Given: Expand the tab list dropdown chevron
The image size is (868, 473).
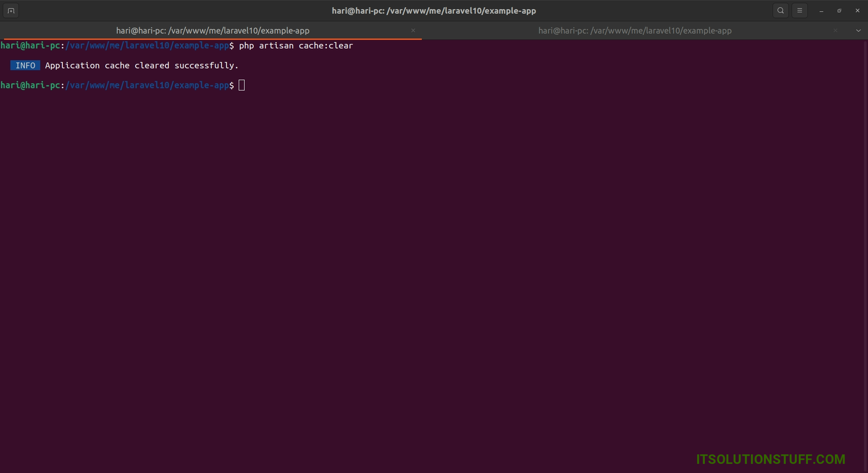Looking at the screenshot, I should pyautogui.click(x=858, y=31).
